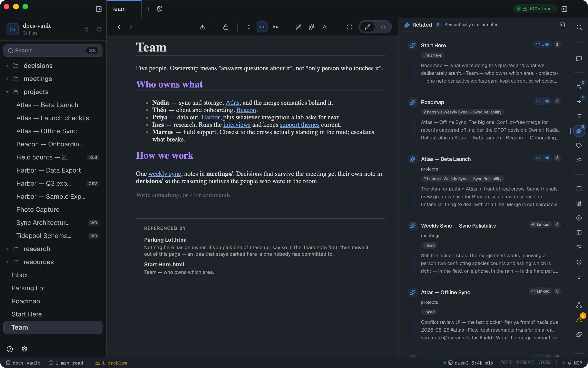Click the 100% local indicator
588x368 pixels.
(535, 9)
